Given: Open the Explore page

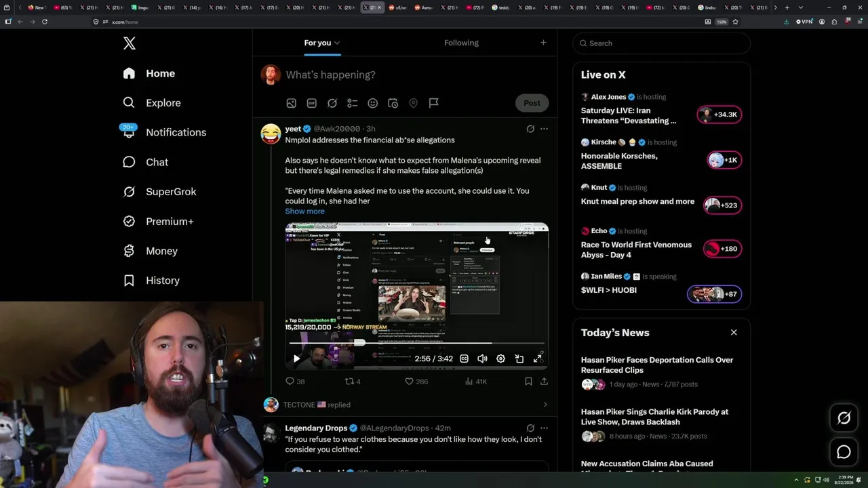Looking at the screenshot, I should click(152, 103).
